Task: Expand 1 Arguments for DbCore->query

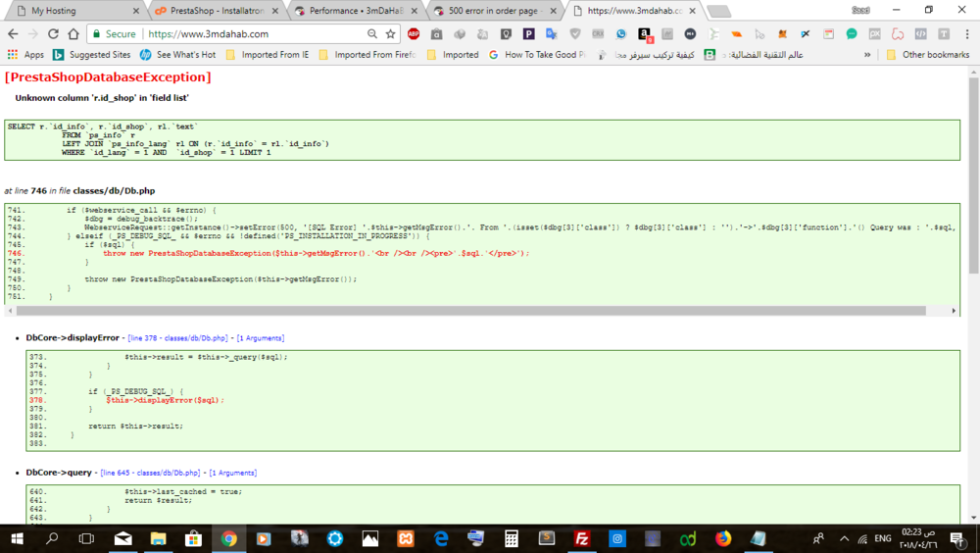Action: (232, 473)
